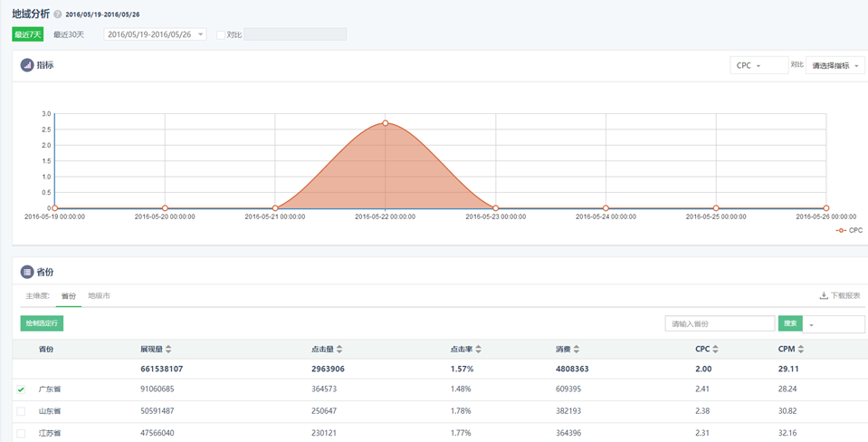Click the 请输入省份 search input field
Image resolution: width=868 pixels, height=442 pixels.
719,323
